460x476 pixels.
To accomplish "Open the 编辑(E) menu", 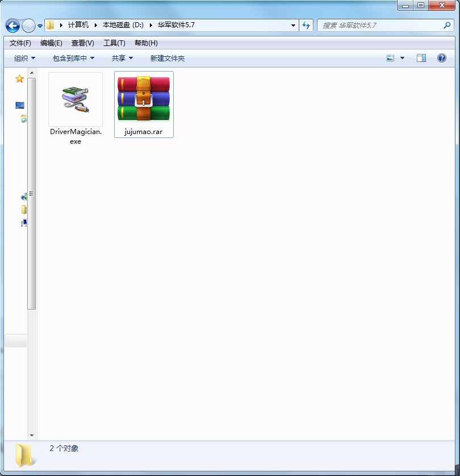I will [x=51, y=43].
